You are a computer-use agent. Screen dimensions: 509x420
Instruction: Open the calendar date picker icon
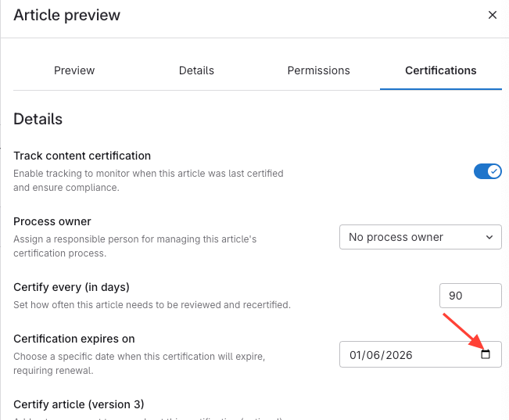point(485,354)
